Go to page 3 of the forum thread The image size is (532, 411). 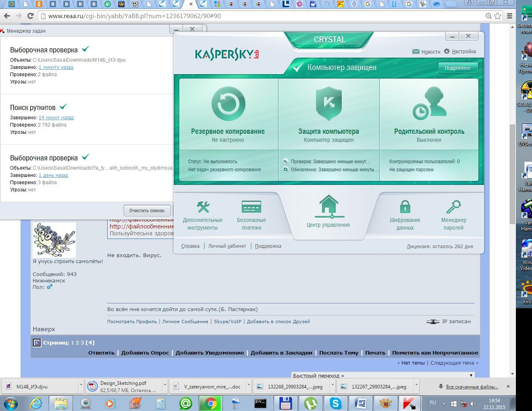pos(82,342)
